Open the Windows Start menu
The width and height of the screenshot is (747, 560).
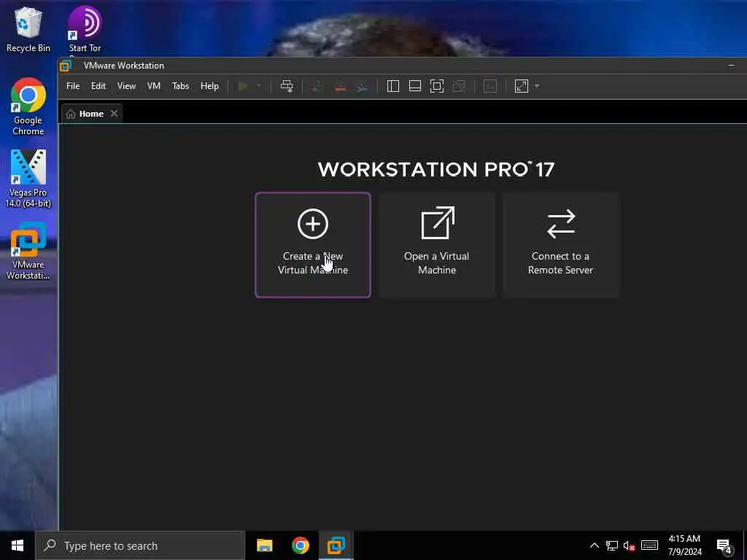click(18, 545)
